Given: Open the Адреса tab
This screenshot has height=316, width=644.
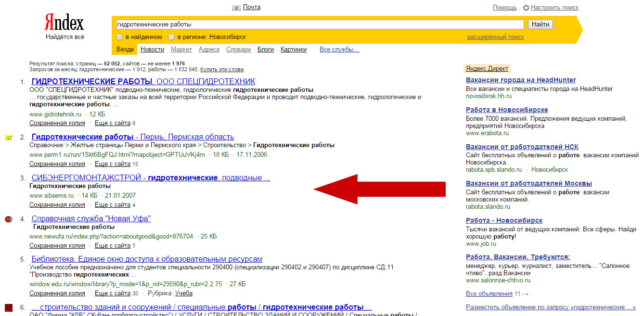Looking at the screenshot, I should tap(209, 50).
